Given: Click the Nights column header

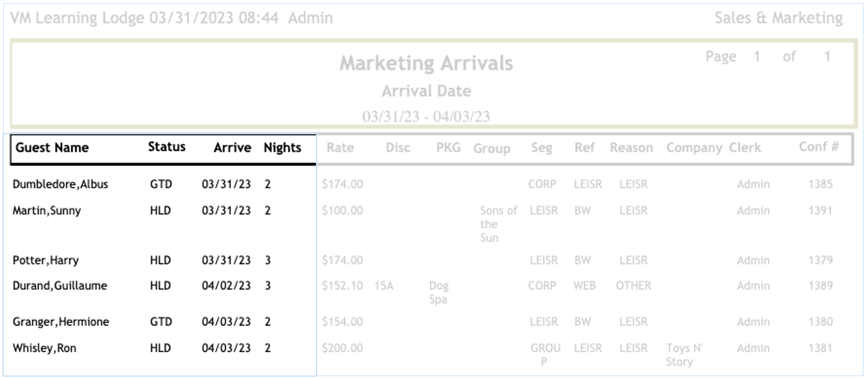Looking at the screenshot, I should pos(282,148).
